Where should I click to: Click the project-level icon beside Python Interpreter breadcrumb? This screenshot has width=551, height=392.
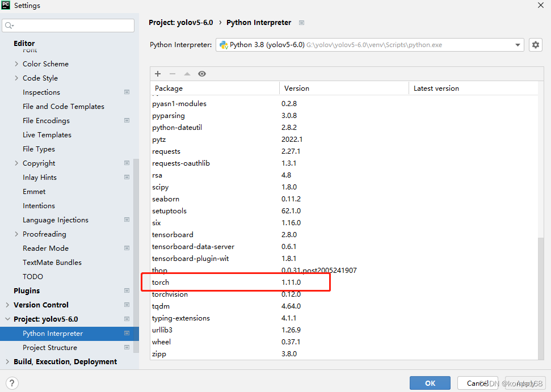[x=302, y=23]
